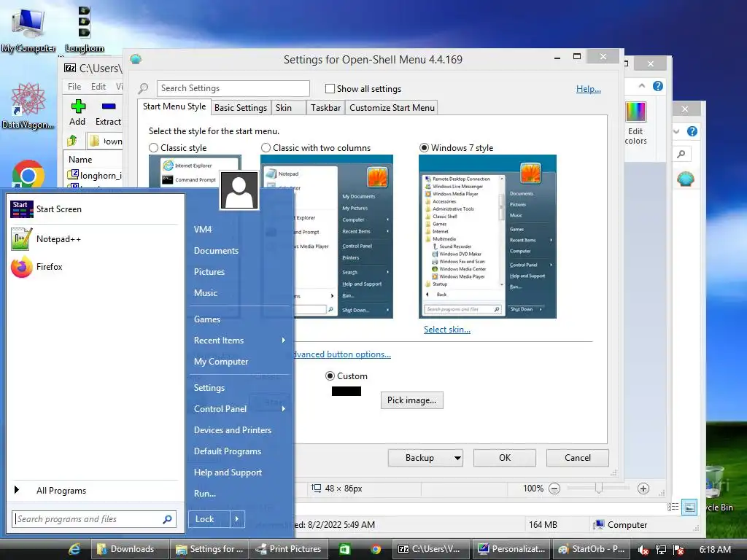The width and height of the screenshot is (747, 560).
Task: Expand the Recent Items submenu
Action: coord(284,340)
